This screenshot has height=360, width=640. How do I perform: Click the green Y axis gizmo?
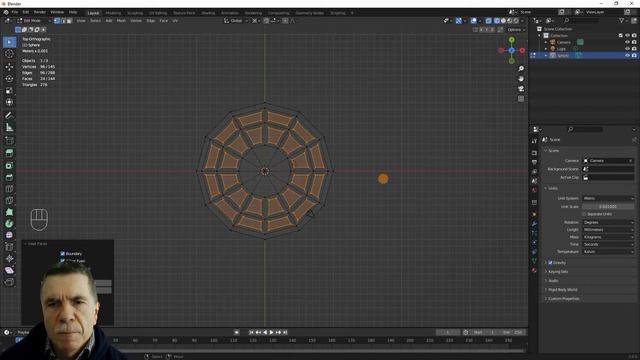(x=512, y=40)
